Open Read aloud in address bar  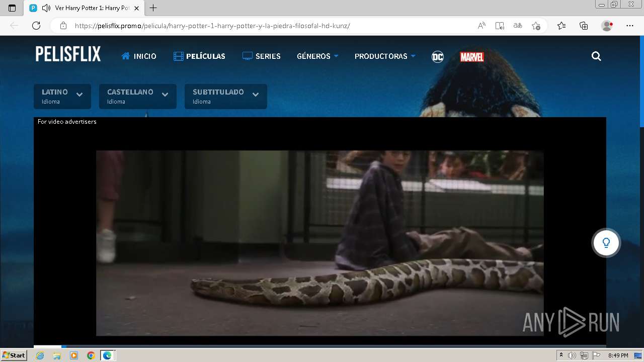481,26
